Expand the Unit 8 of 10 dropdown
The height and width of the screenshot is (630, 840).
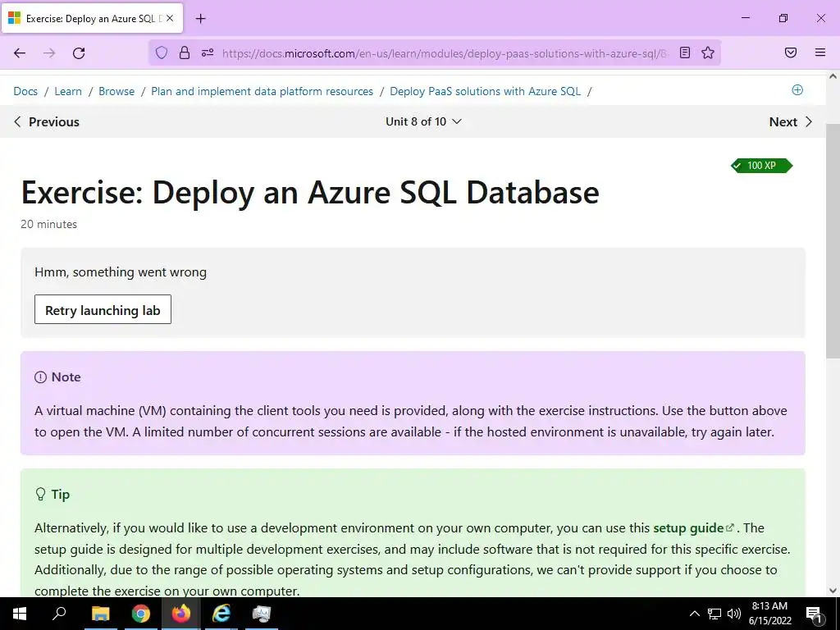423,121
